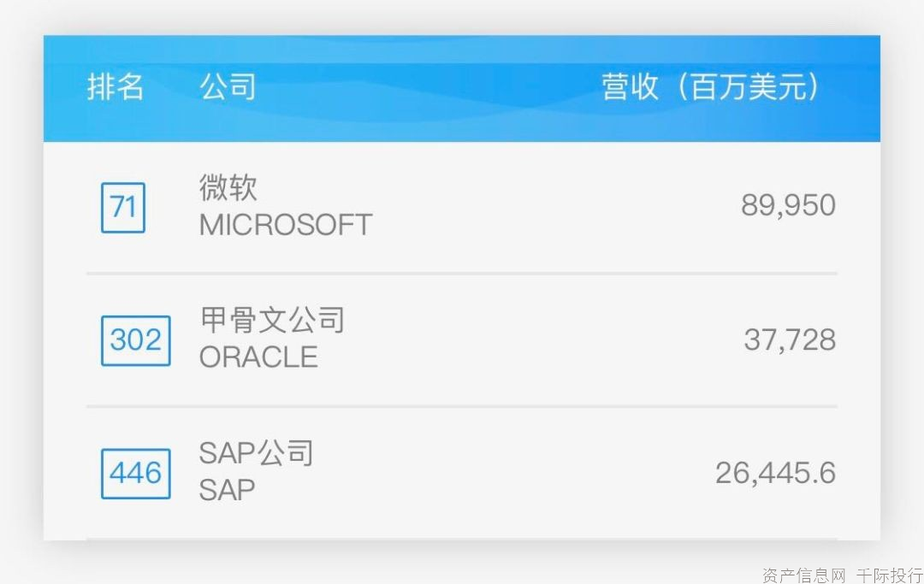Click the rank 446 badge
924x584 pixels.
tap(136, 474)
